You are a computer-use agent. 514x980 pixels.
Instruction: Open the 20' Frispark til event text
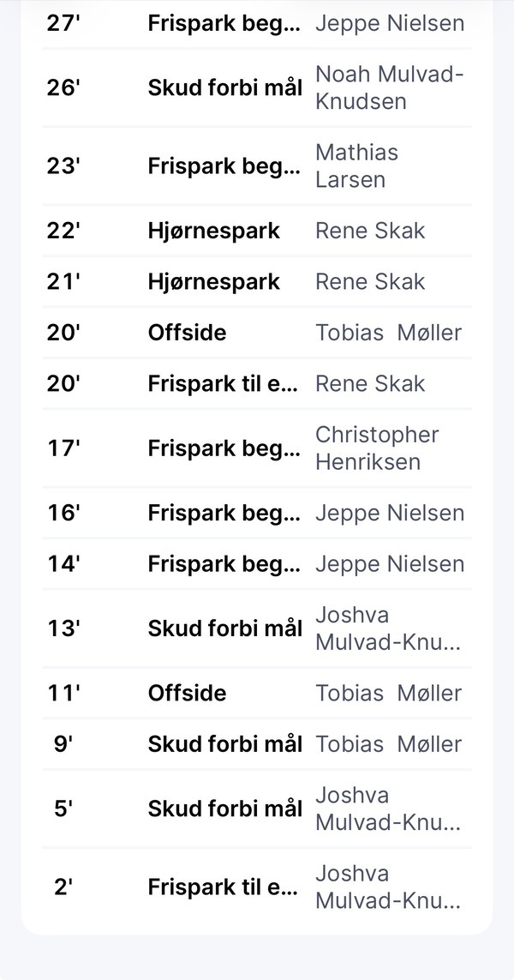224,384
